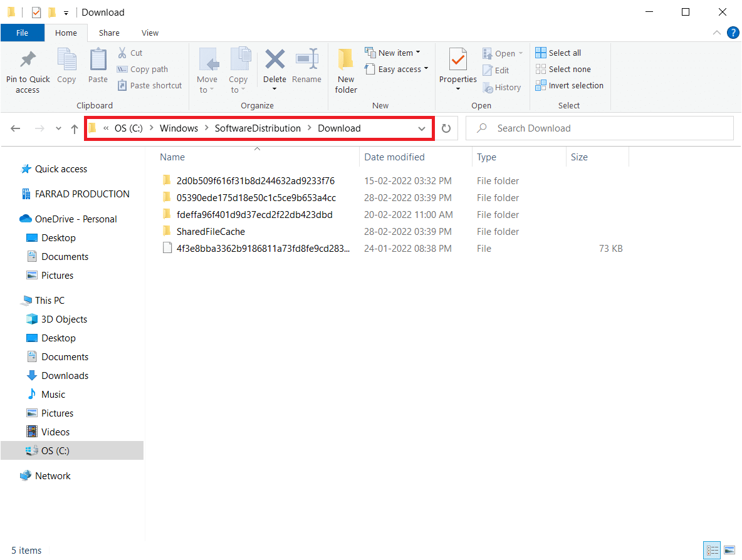The image size is (742, 560).
Task: Select OS (C:) drive in sidebar
Action: point(72,451)
